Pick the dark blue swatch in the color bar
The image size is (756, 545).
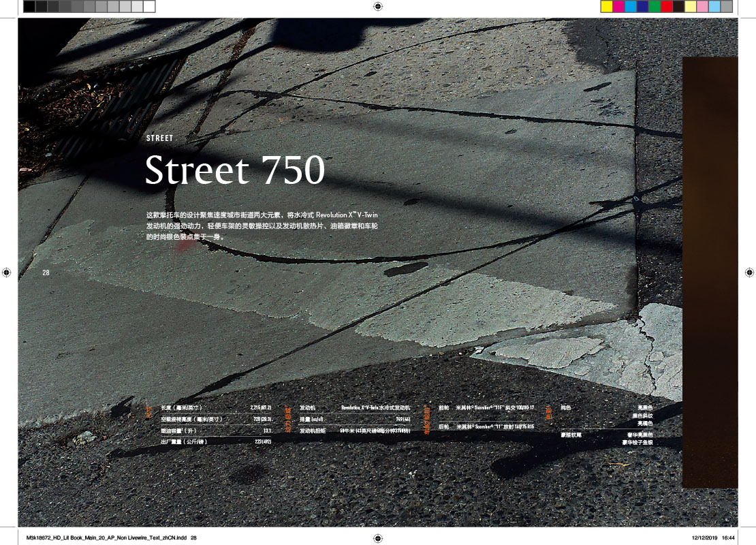click(x=643, y=6)
